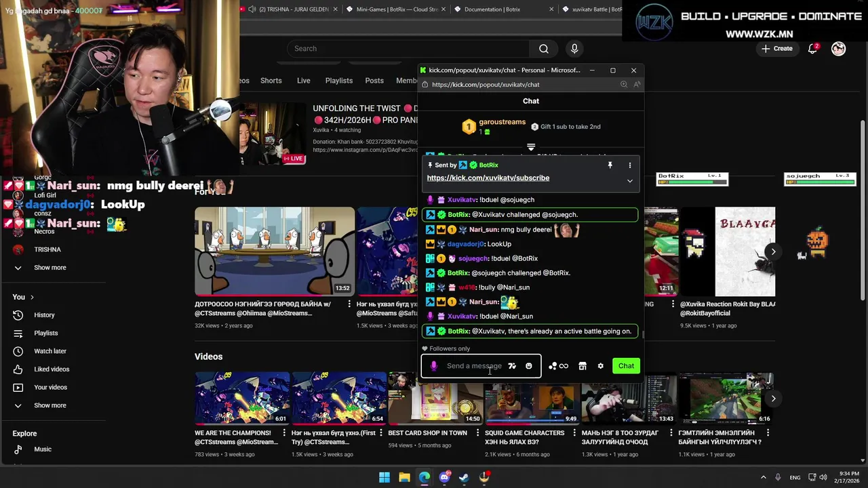Open the kick.com/xuvikatv/subscribe link
Viewport: 868px width, 488px height.
488,178
